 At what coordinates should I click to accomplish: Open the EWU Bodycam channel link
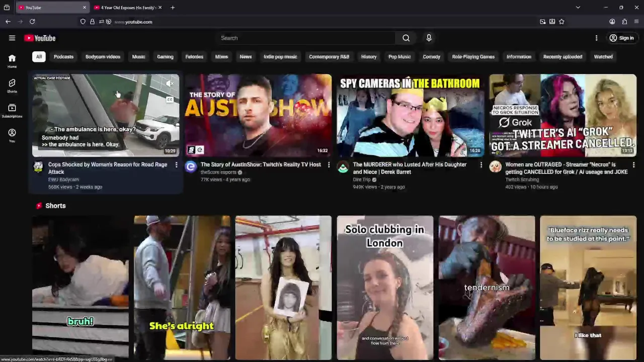(x=63, y=179)
